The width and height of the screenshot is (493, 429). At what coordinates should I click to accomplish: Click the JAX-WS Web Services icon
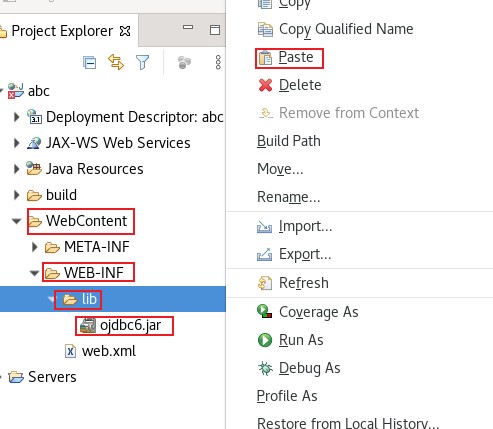pyautogui.click(x=34, y=143)
